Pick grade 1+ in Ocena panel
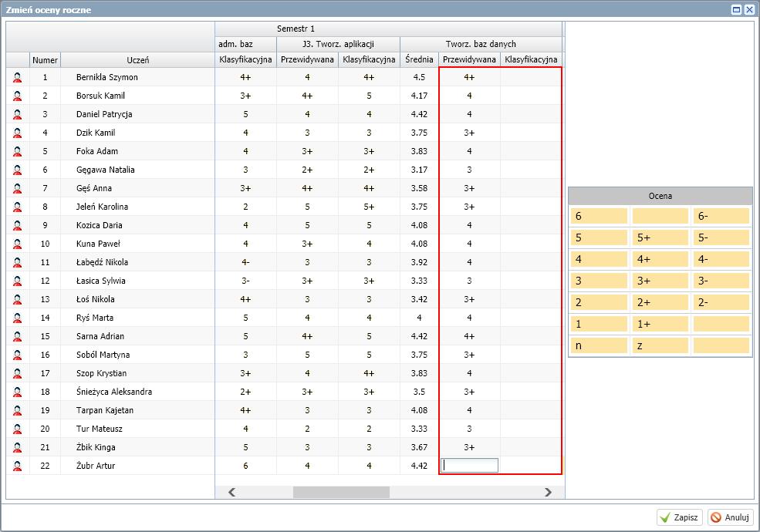Screen dimensions: 760x532 (660, 324)
